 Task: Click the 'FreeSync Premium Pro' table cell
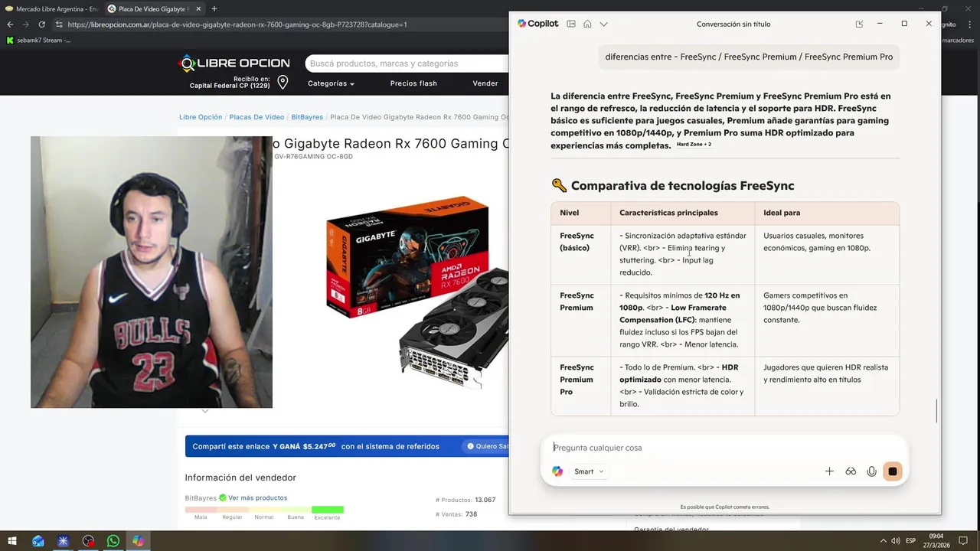point(580,386)
